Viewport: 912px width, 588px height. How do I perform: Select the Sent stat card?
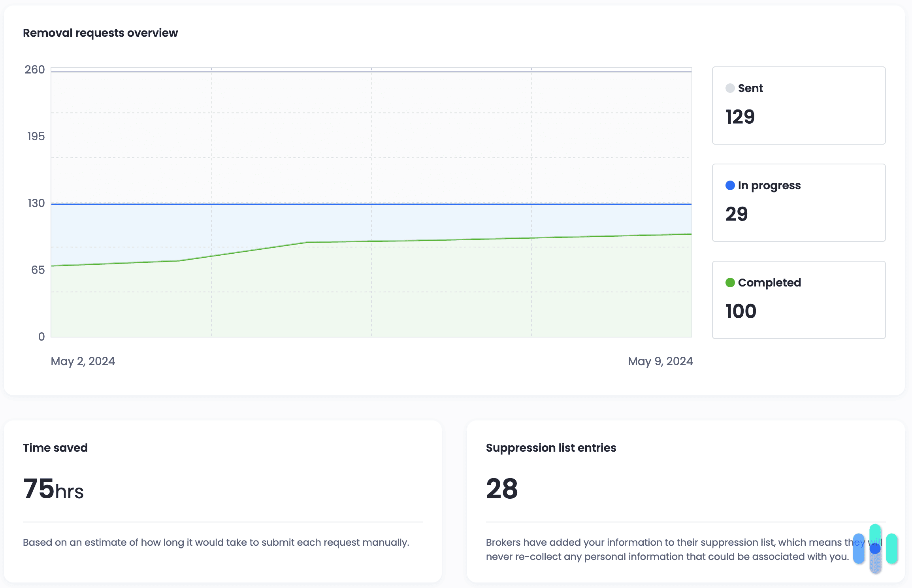tap(798, 106)
